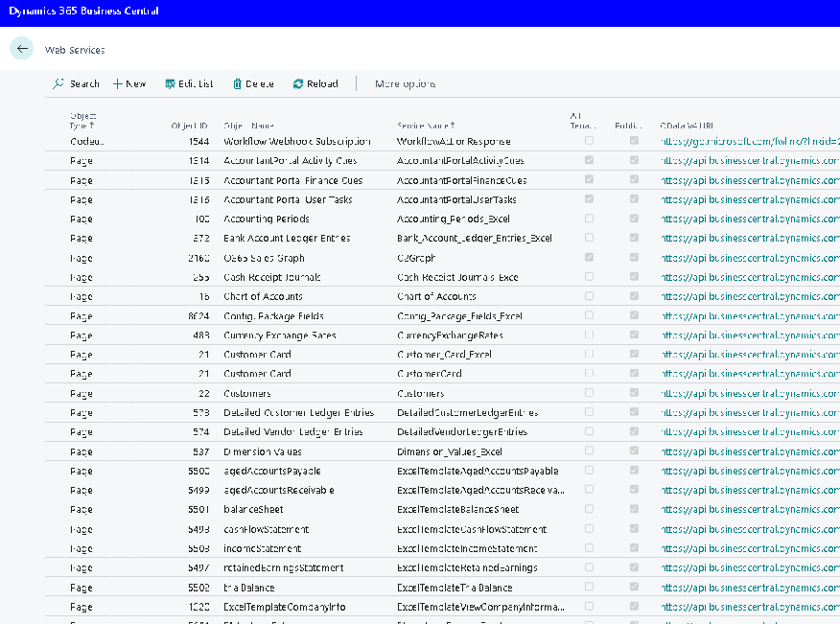Switch to Edit List mode
The height and width of the screenshot is (624, 840).
click(189, 84)
